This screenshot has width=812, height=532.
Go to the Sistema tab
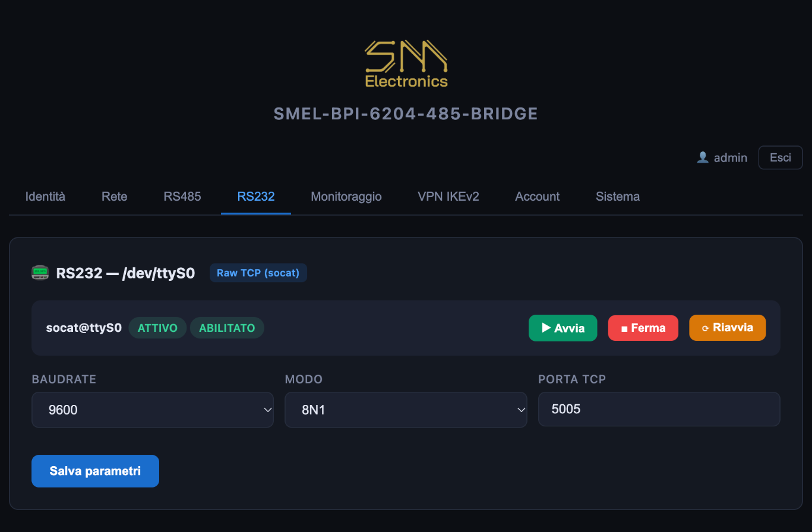click(x=618, y=197)
